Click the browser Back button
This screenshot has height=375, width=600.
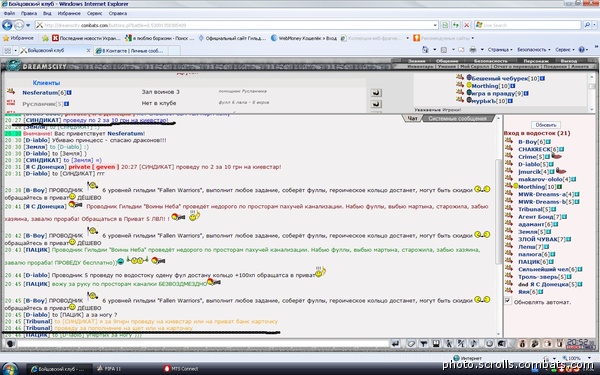point(7,25)
